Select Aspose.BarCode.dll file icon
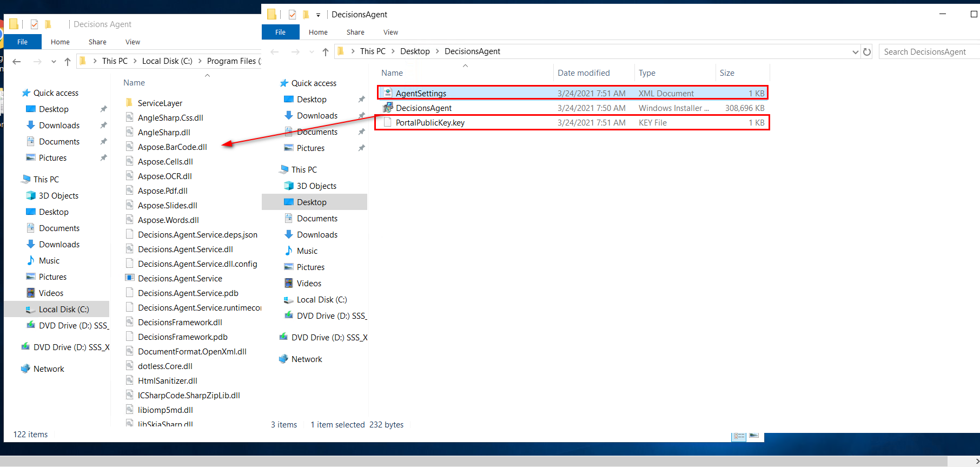 pyautogui.click(x=129, y=147)
